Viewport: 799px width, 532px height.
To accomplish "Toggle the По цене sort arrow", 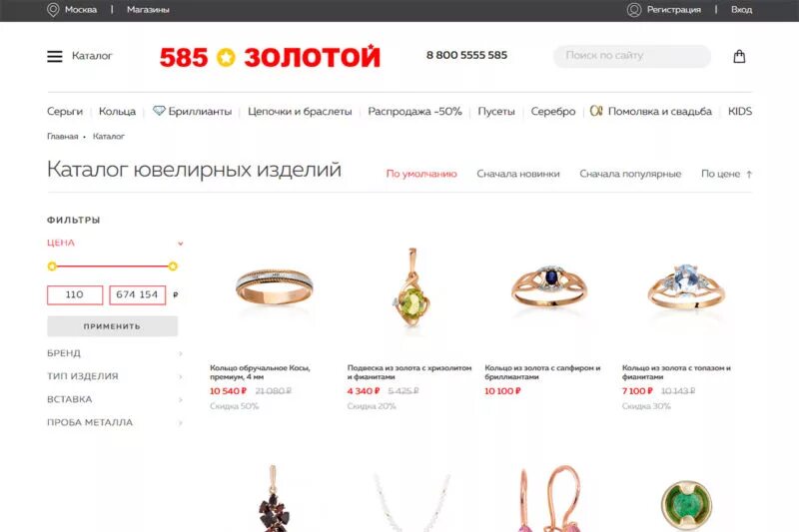I will [749, 174].
